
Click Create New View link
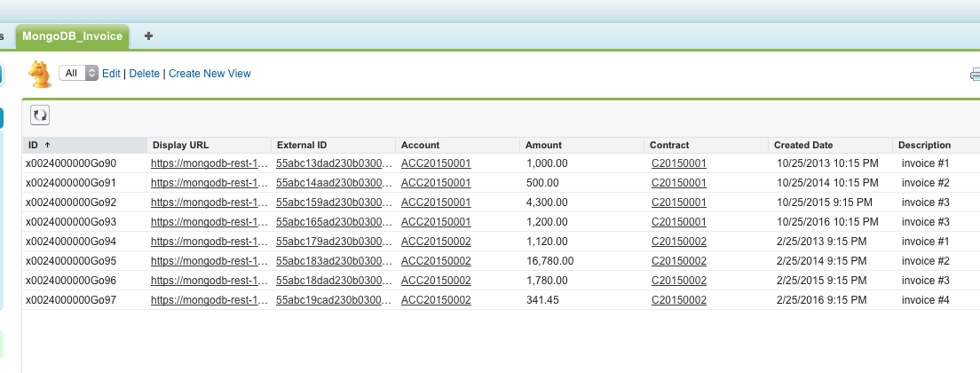click(x=209, y=74)
